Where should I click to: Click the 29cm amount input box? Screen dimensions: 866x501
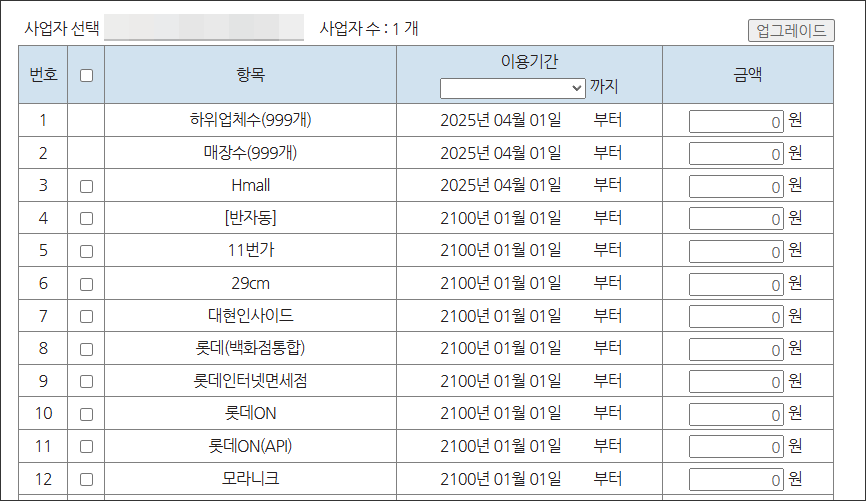pos(736,284)
